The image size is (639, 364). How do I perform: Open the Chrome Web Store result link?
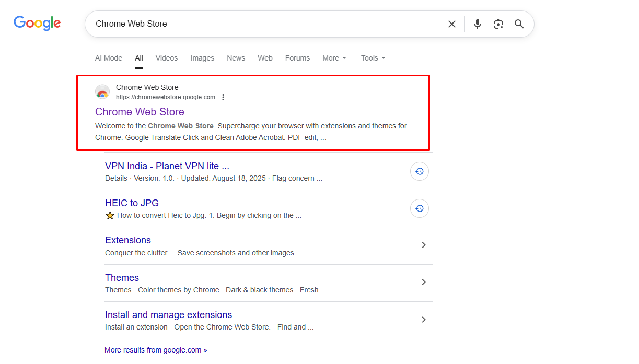[x=140, y=112]
